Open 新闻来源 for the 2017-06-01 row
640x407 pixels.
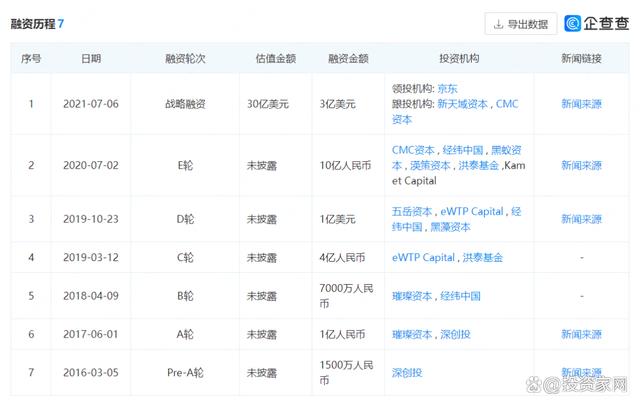click(x=581, y=335)
